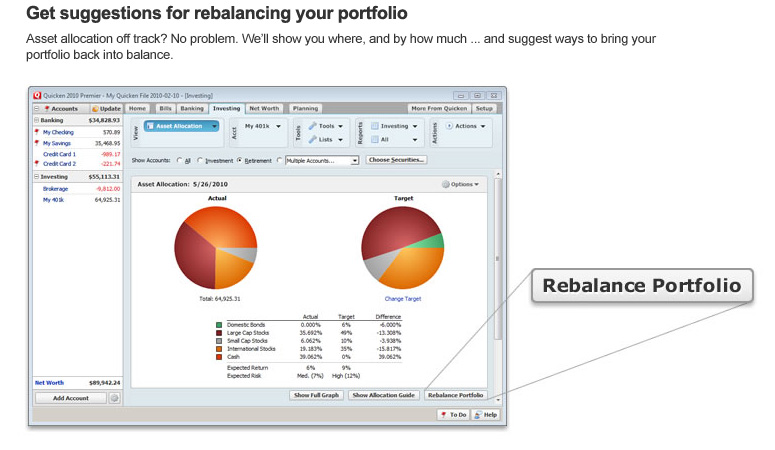Viewport: 775px width, 450px height.
Task: Click the Quicken logo in title bar
Action: click(x=37, y=95)
